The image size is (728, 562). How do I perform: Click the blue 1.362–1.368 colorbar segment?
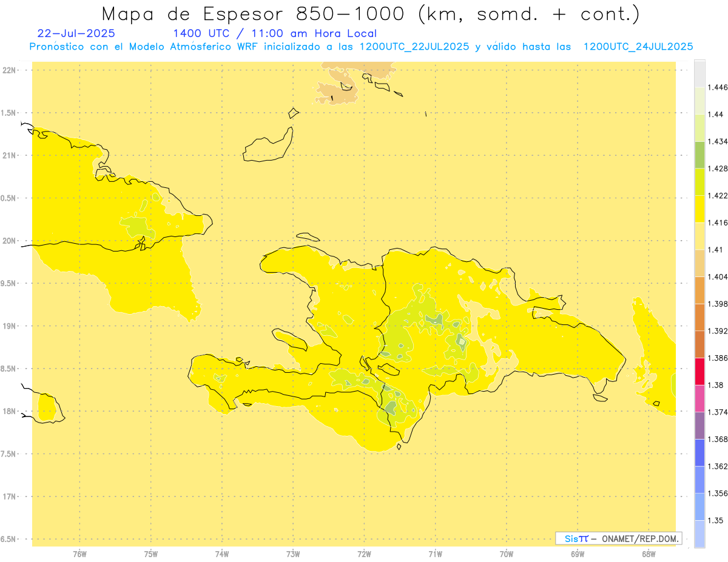699,452
